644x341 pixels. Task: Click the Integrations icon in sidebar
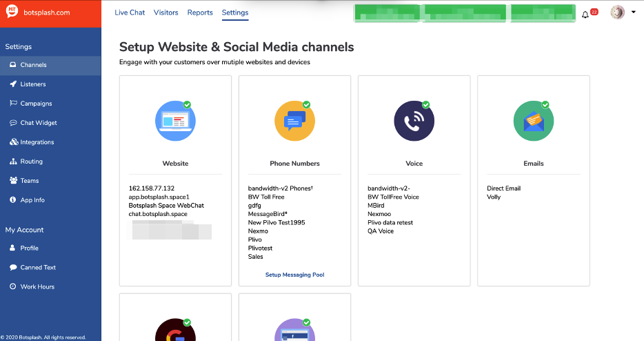coord(14,142)
